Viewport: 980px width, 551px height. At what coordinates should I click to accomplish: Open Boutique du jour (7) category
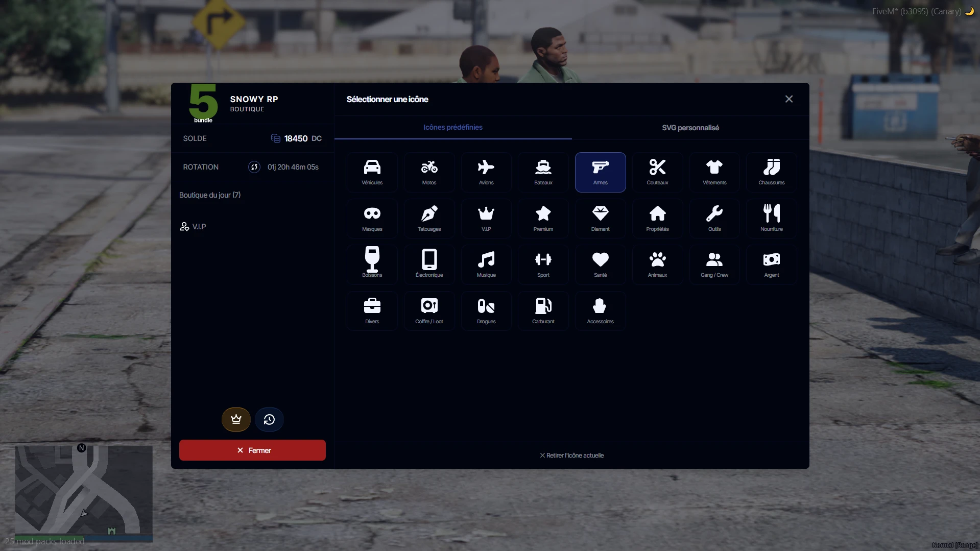point(210,195)
